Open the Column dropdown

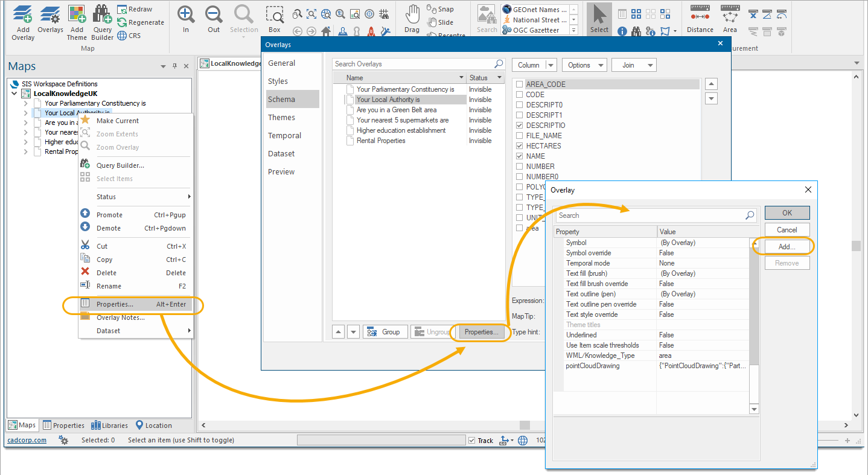(x=534, y=65)
